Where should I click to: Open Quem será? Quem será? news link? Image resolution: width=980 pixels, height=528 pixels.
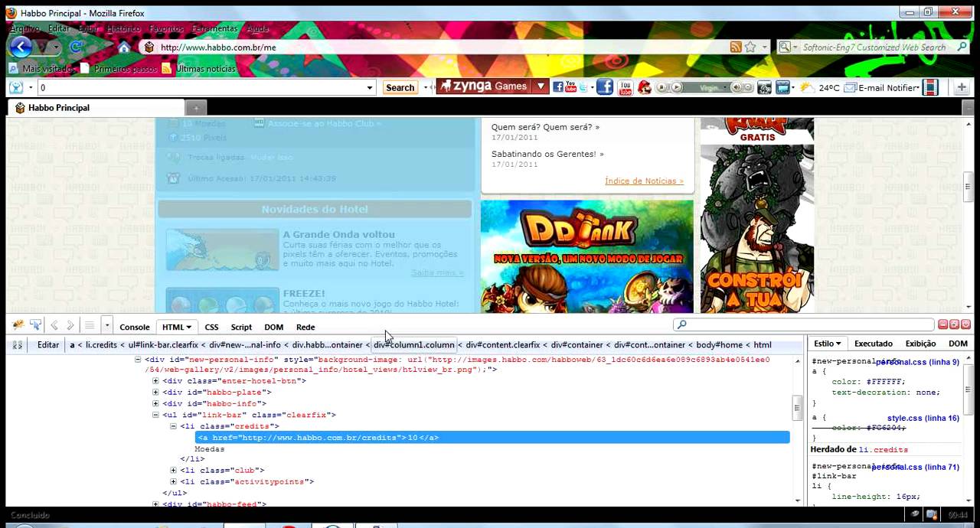545,127
